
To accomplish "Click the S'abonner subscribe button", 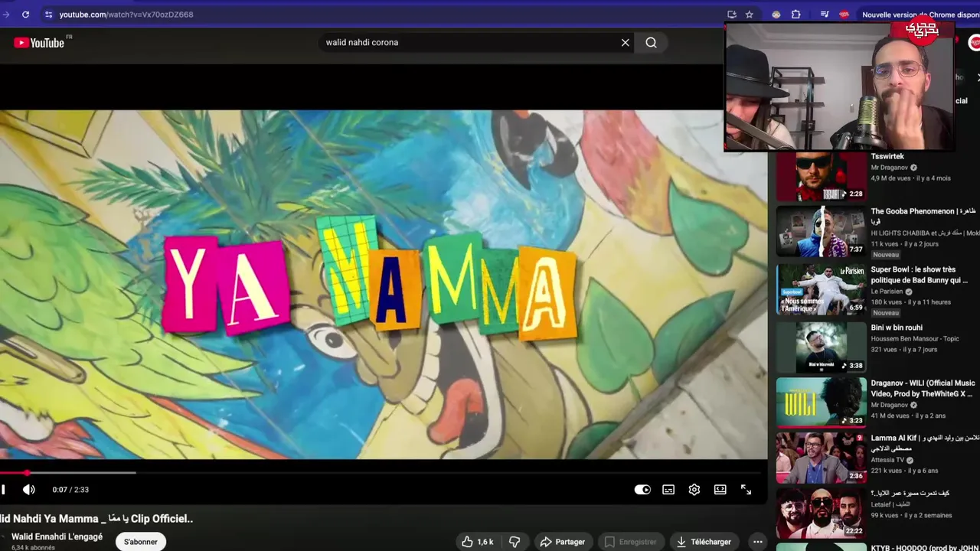I will [141, 542].
